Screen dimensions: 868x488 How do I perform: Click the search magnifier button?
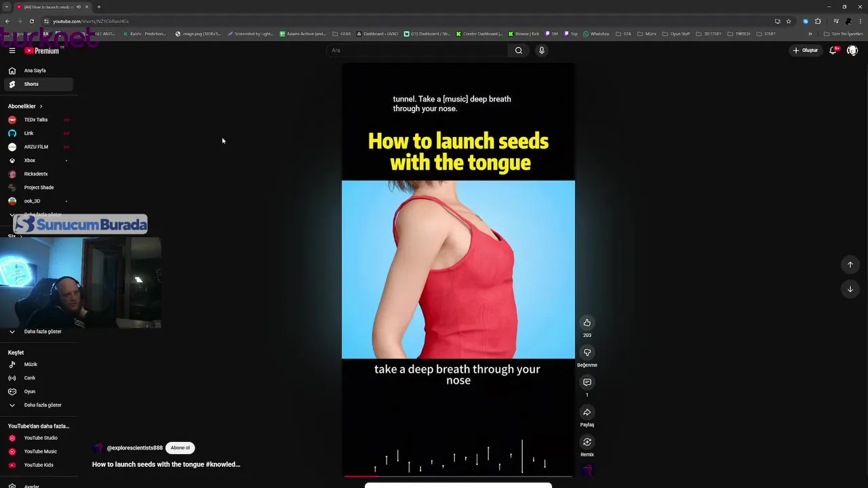(x=519, y=50)
